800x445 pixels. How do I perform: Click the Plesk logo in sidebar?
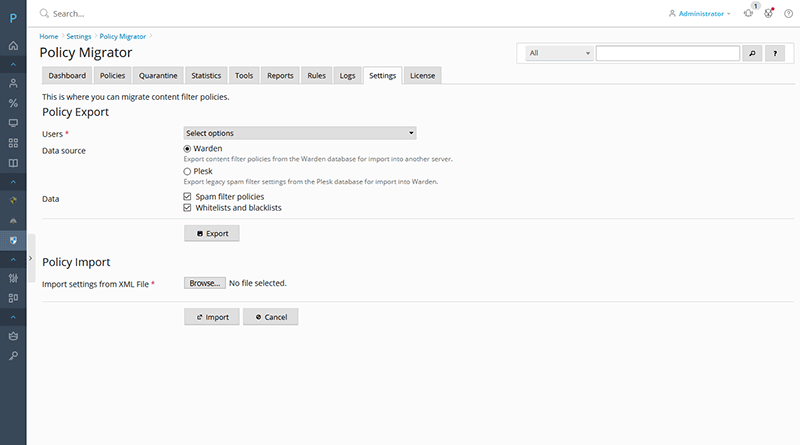[13, 18]
